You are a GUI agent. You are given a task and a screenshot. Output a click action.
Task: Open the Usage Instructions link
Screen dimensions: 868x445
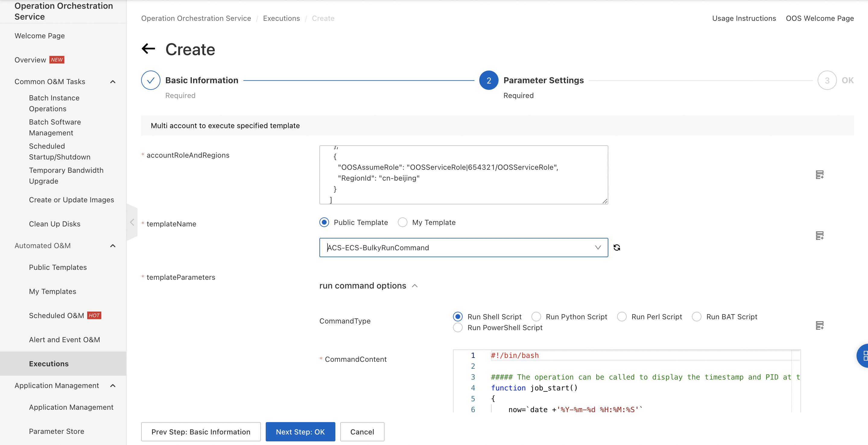[x=744, y=18]
